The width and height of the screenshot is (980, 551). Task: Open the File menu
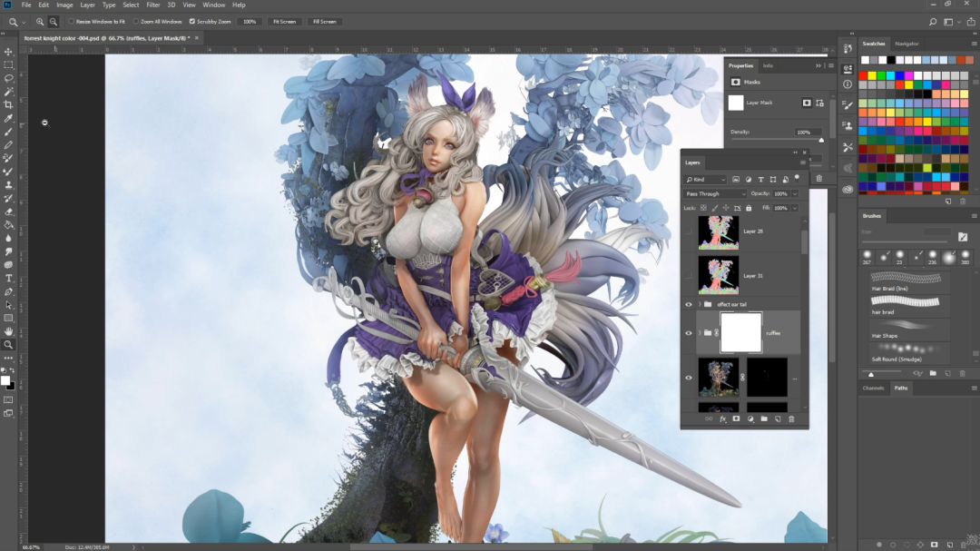pyautogui.click(x=26, y=5)
